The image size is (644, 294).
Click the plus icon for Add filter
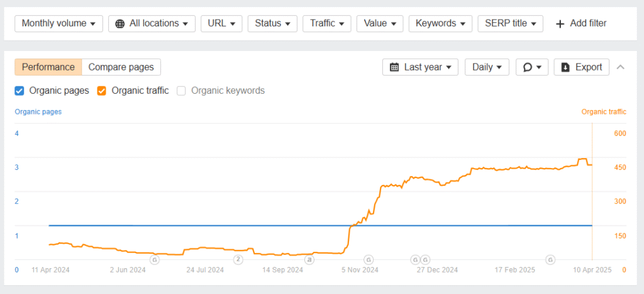pyautogui.click(x=560, y=24)
